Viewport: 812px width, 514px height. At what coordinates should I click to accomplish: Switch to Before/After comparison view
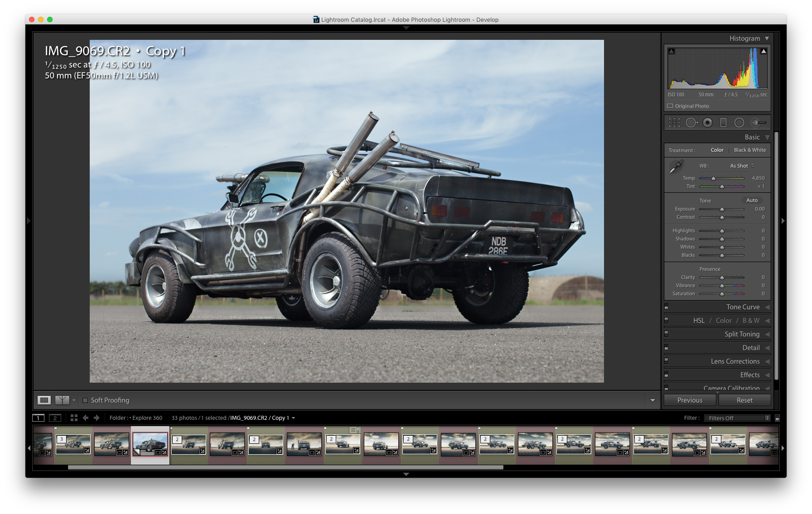[x=62, y=400]
